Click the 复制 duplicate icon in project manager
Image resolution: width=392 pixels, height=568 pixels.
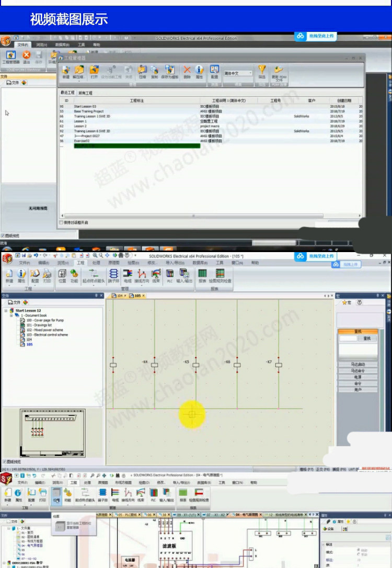tap(155, 72)
